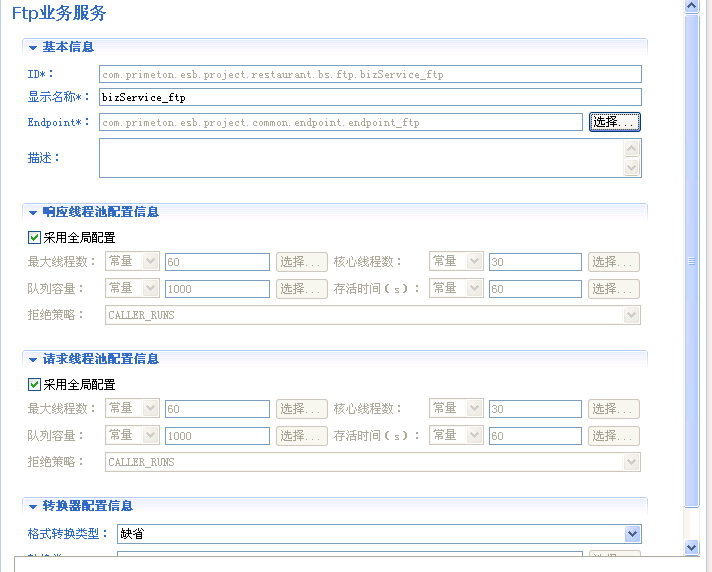The width and height of the screenshot is (712, 572).
Task: Click inside the 描述 text area
Action: (360, 158)
